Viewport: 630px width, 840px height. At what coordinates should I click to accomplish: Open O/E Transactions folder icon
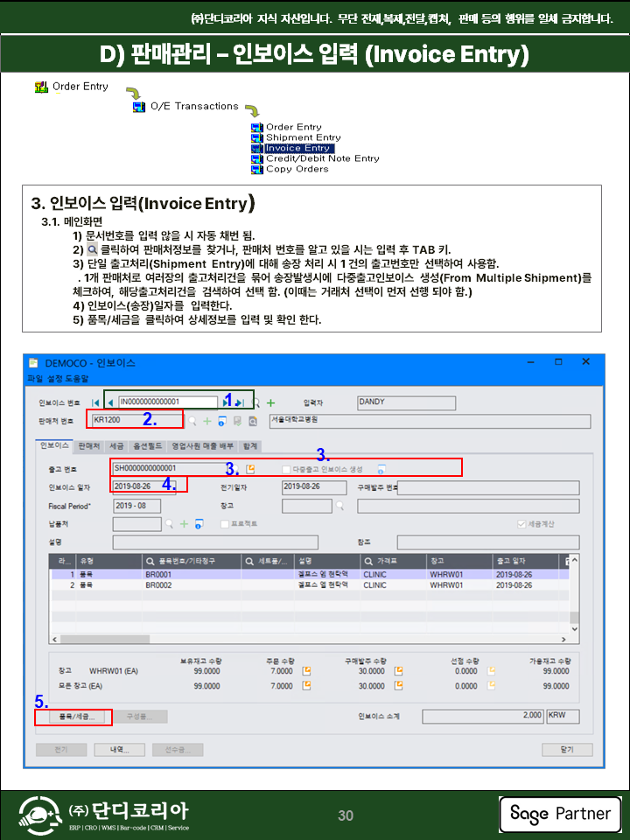coord(139,107)
